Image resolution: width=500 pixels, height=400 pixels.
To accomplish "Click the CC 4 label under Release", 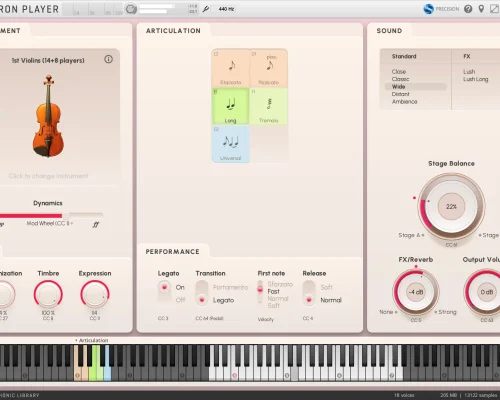I will 308,318.
